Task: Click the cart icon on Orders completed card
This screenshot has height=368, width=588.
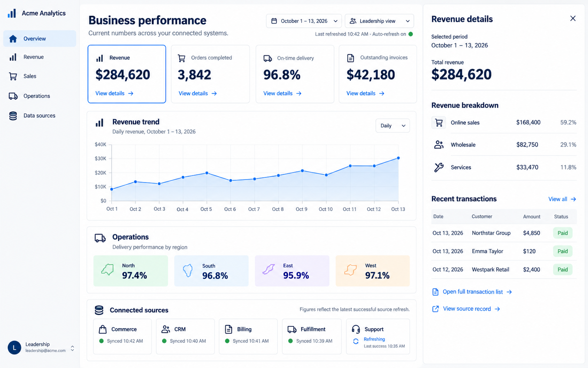Action: pyautogui.click(x=182, y=58)
